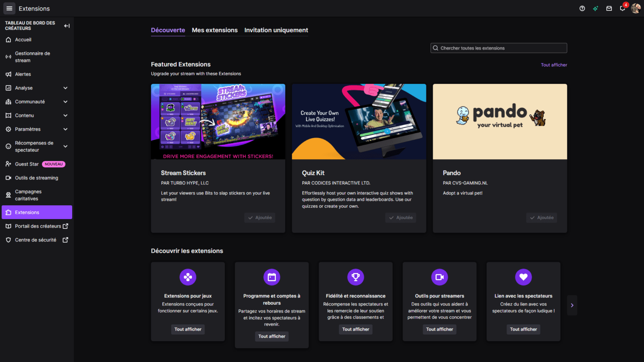Click Tout afficher under Programme et comptes à rebours
Viewport: 644px width, 362px height.
[x=272, y=336]
